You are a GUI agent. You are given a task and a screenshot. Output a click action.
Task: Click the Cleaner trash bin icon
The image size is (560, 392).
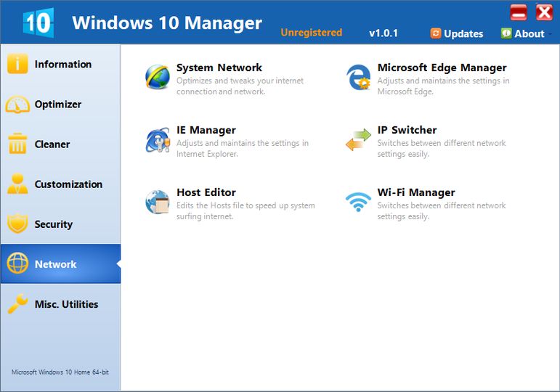(17, 144)
